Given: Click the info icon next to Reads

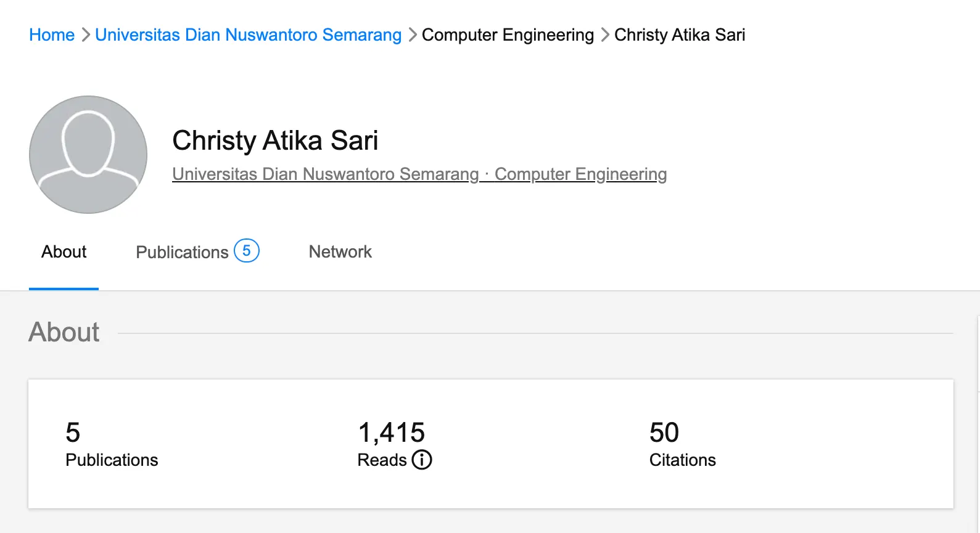Looking at the screenshot, I should pyautogui.click(x=422, y=460).
